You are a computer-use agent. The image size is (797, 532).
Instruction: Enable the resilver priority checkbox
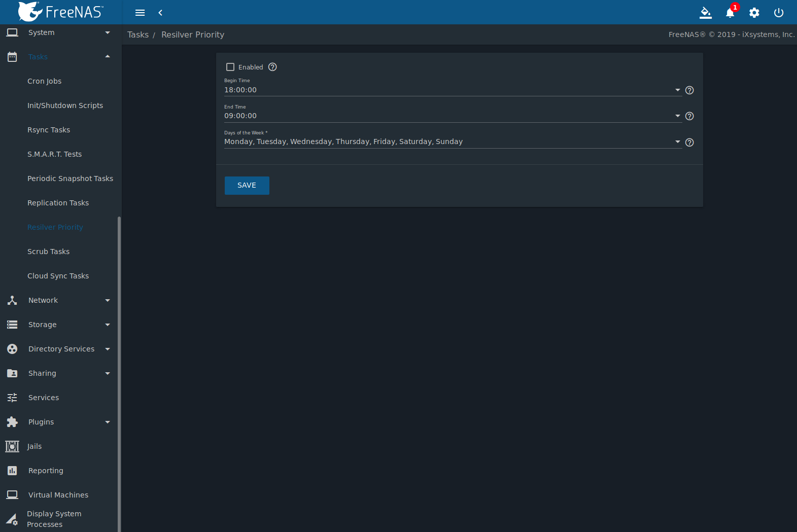coord(230,67)
